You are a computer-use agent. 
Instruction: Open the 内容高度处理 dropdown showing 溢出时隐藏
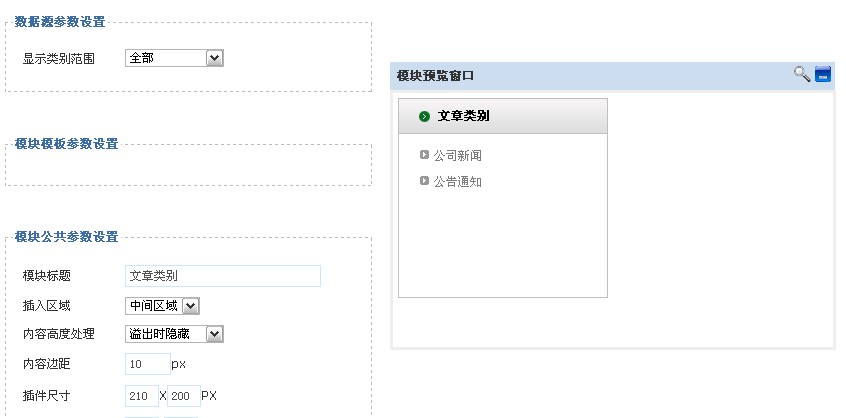tap(174, 334)
